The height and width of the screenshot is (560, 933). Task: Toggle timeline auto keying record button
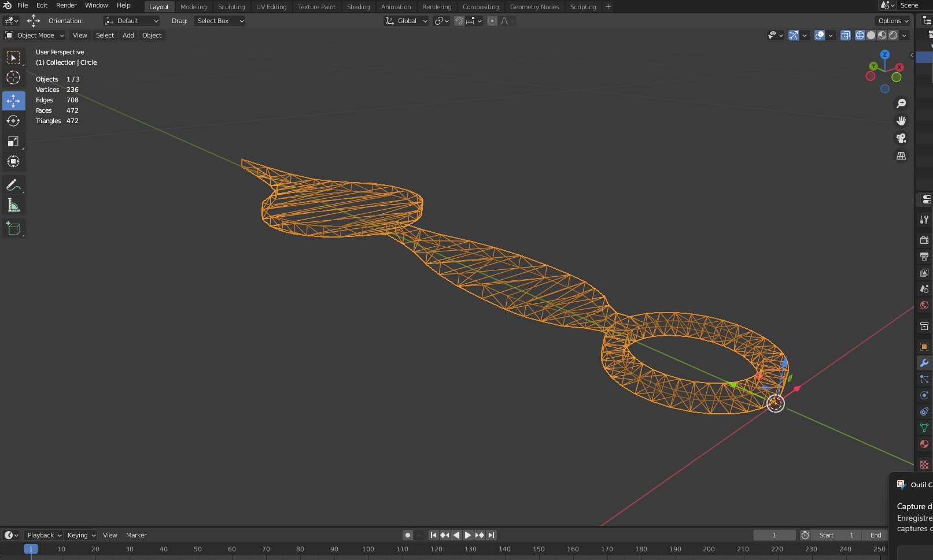point(408,535)
